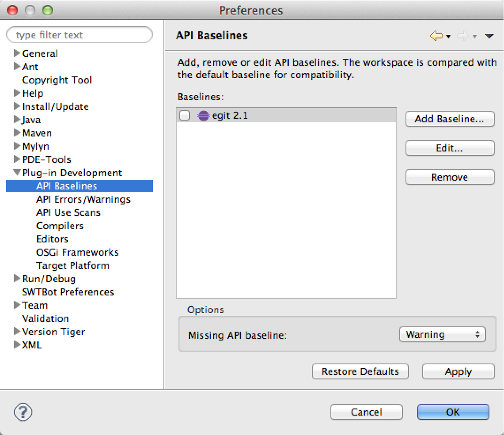The height and width of the screenshot is (435, 504).
Task: Expand the Run/Debug tree node
Action: click(17, 279)
